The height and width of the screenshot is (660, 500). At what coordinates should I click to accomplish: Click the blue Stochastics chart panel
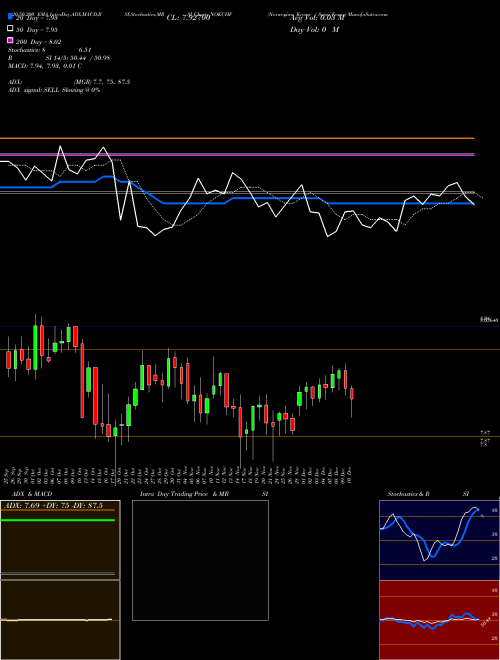439,540
